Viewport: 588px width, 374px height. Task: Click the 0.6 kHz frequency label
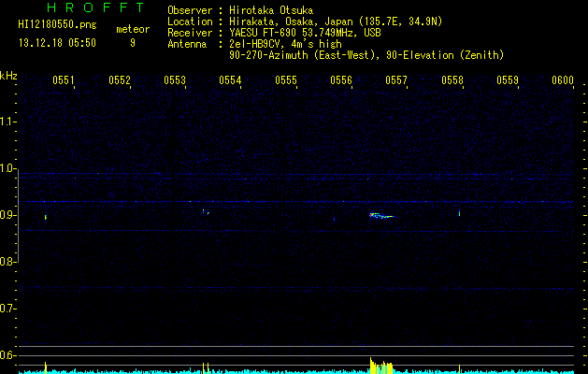pyautogui.click(x=7, y=355)
